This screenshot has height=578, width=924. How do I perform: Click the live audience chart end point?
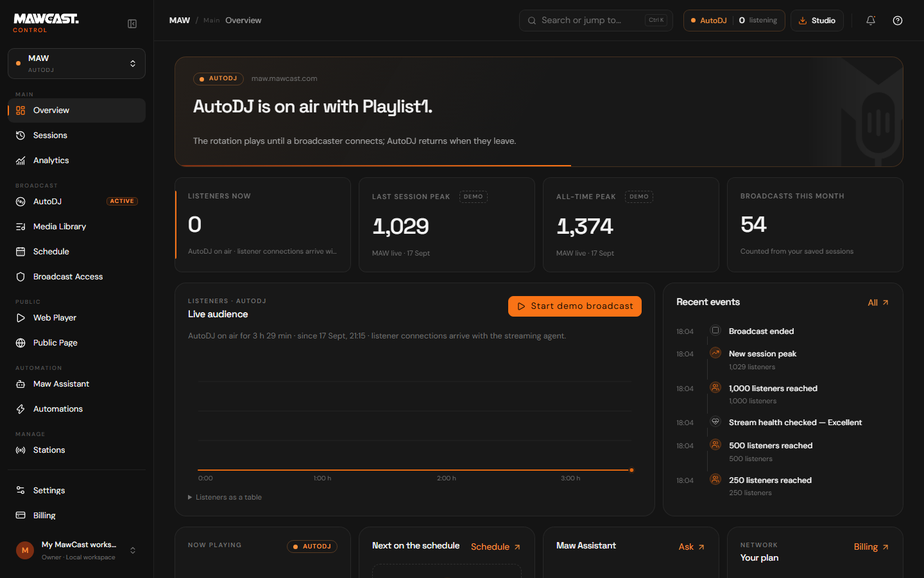coord(631,470)
